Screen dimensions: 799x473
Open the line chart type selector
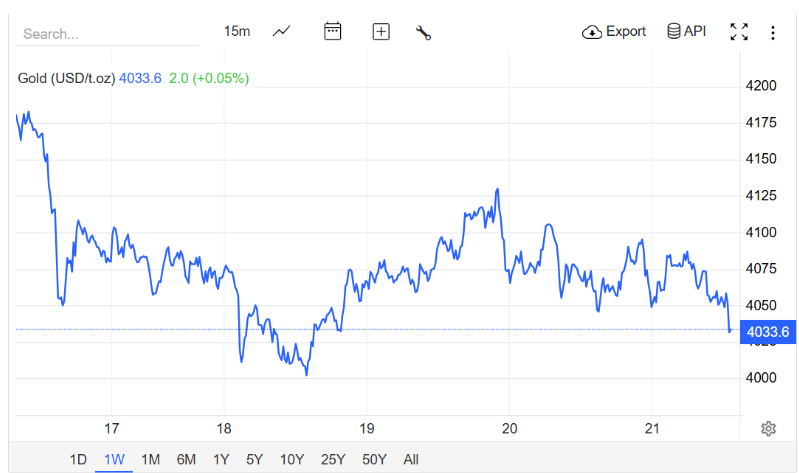pos(282,32)
